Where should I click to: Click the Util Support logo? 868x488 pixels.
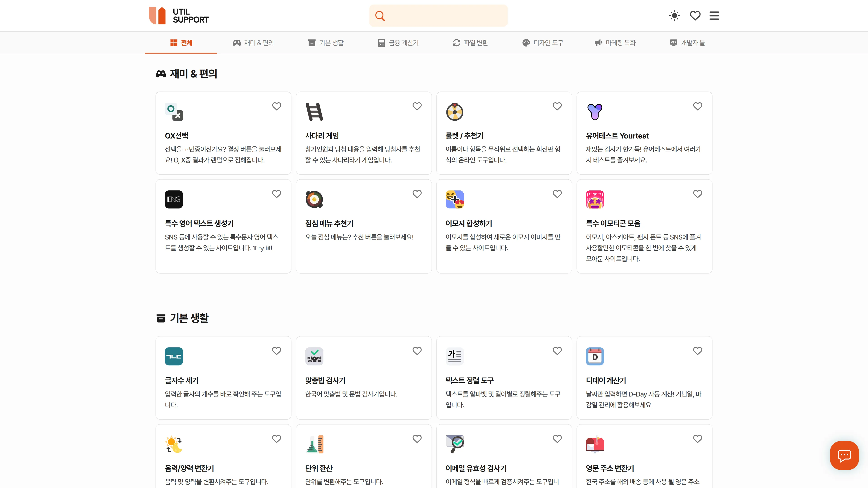coord(179,16)
